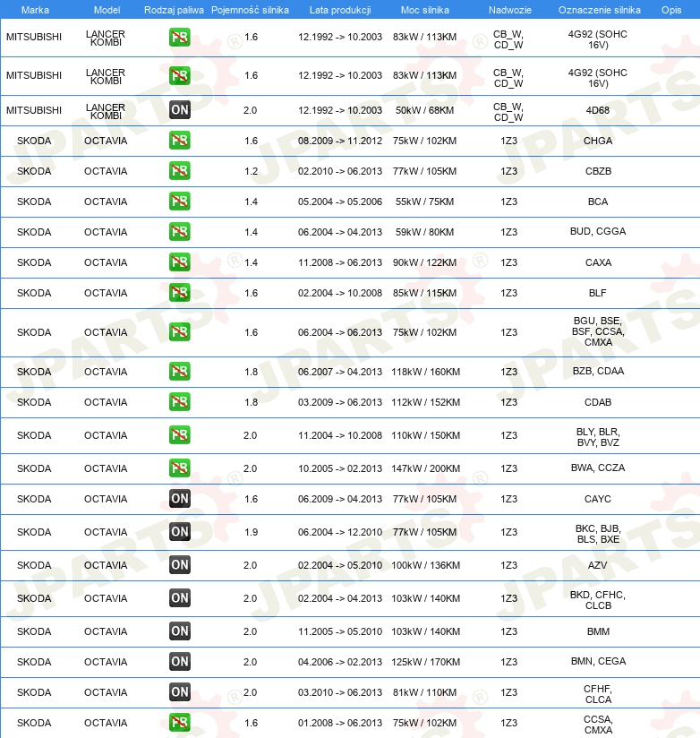
Task: Select the engine code cell '4D68'
Action: 598,110
